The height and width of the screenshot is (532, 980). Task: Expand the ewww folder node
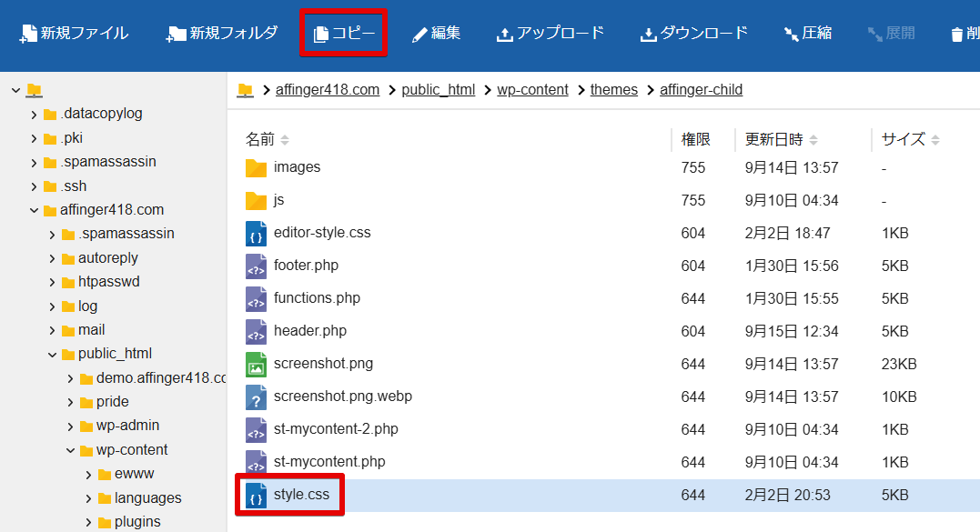pyautogui.click(x=89, y=475)
